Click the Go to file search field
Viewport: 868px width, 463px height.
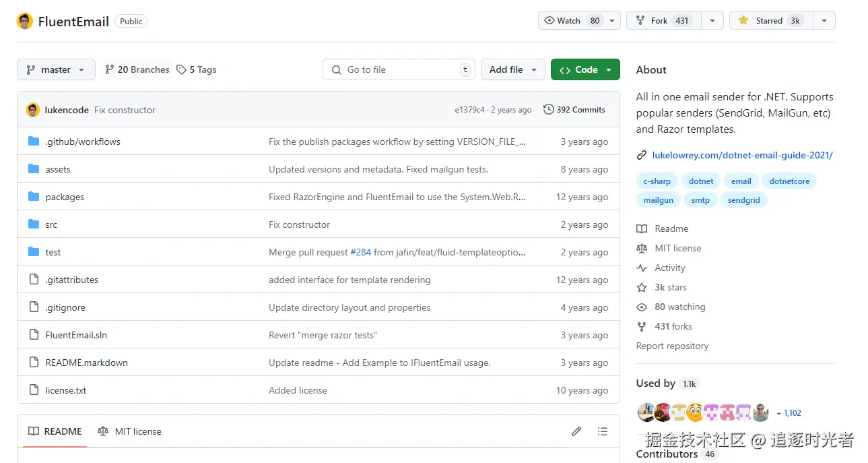coord(399,69)
